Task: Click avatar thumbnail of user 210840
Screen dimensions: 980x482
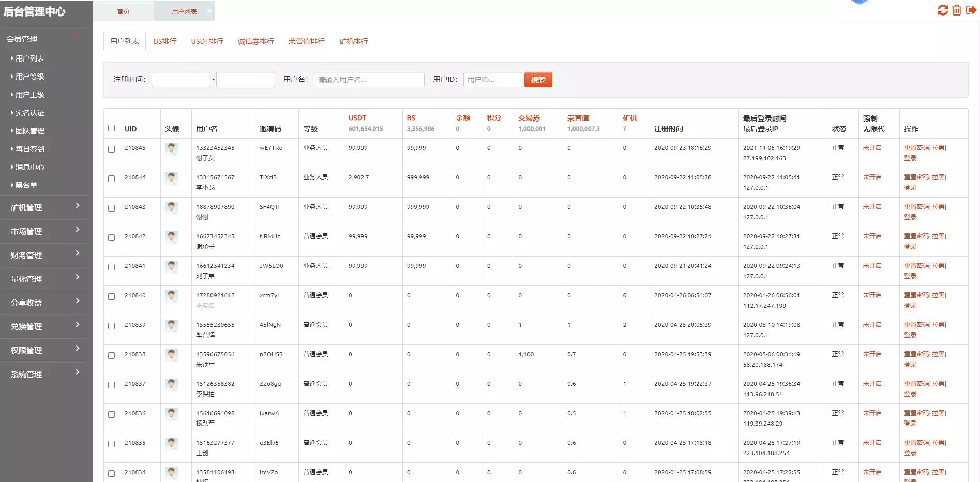Action: (x=171, y=296)
